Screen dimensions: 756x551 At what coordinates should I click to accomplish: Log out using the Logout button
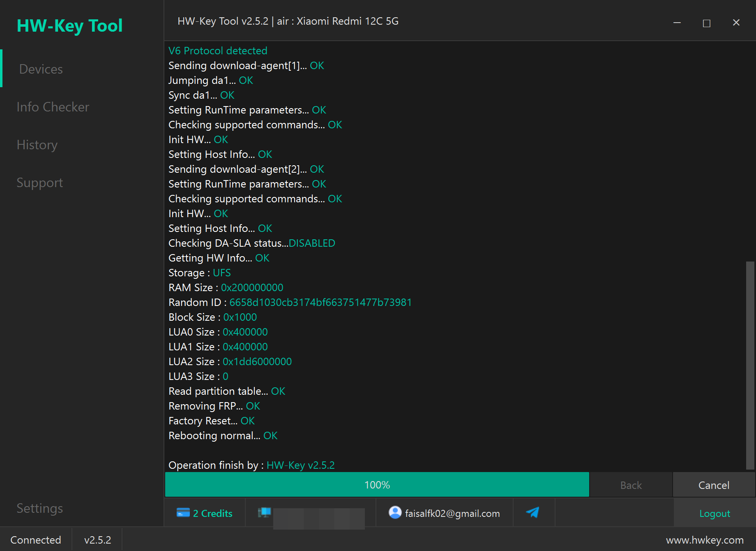[x=715, y=513]
